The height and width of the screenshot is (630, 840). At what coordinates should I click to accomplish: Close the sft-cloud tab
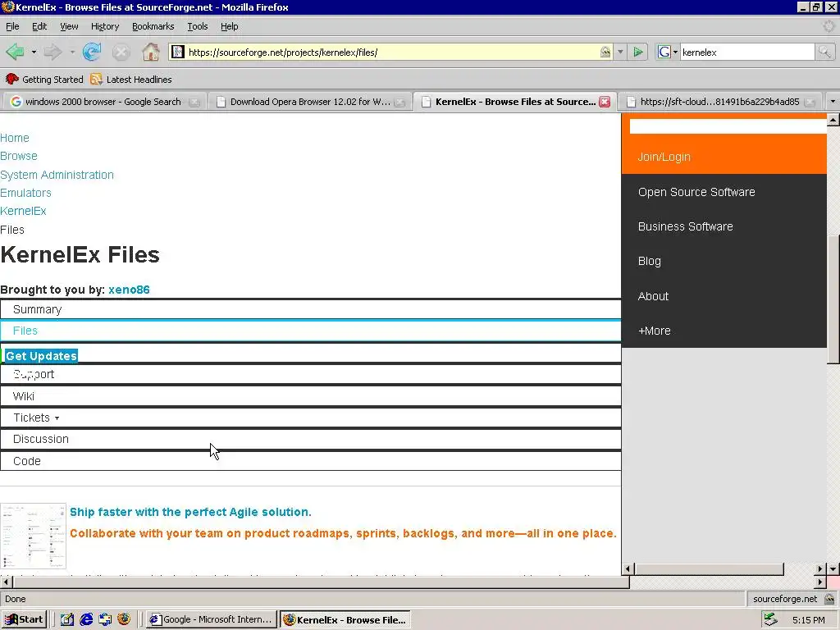(x=810, y=102)
